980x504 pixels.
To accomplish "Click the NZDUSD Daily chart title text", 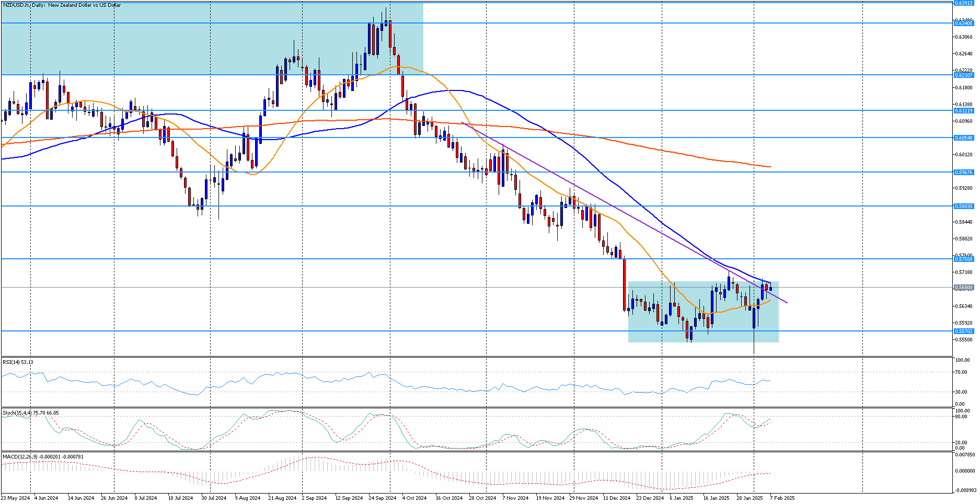I will (x=62, y=5).
